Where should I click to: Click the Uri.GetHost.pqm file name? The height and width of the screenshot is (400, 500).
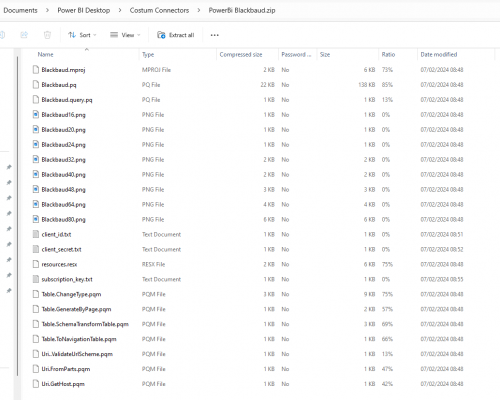pyautogui.click(x=63, y=384)
